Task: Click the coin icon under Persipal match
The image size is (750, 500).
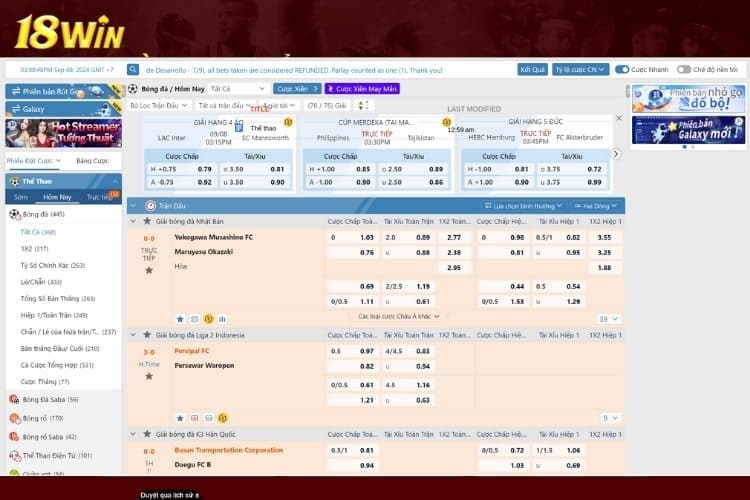Action: click(223, 418)
